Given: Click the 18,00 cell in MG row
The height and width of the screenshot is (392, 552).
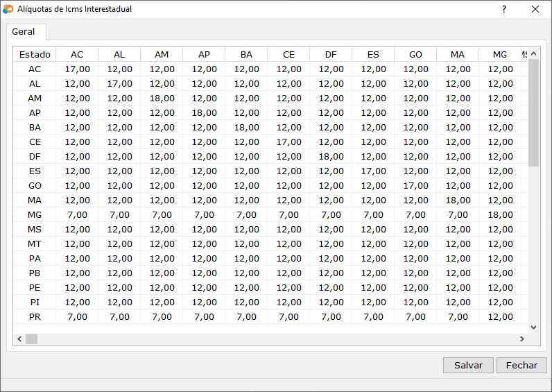Looking at the screenshot, I should pos(500,215).
